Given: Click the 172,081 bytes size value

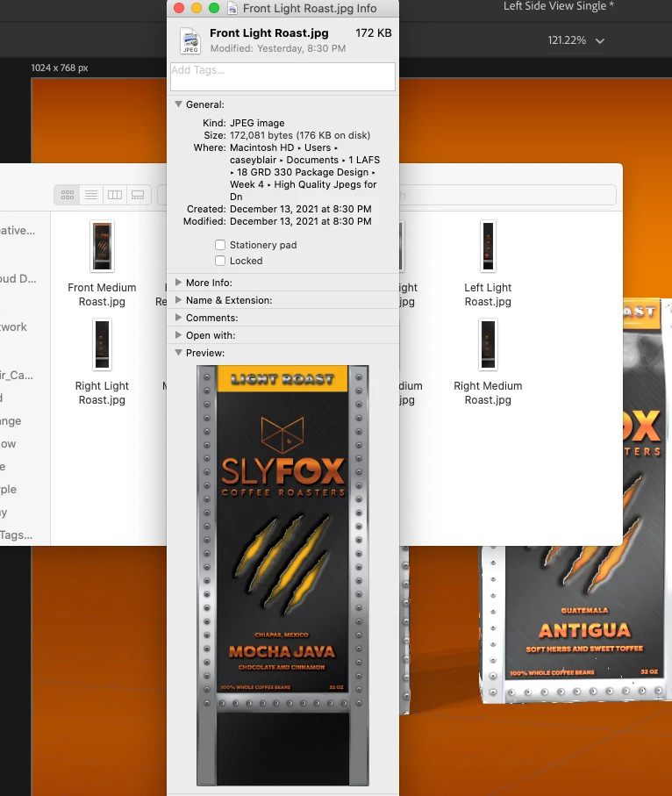Looking at the screenshot, I should [x=300, y=135].
